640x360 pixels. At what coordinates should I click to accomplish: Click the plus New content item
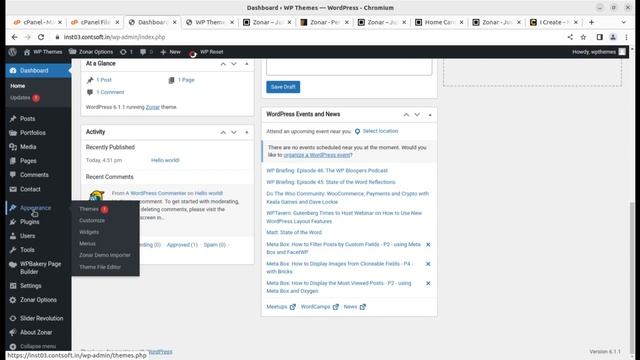[x=170, y=52]
